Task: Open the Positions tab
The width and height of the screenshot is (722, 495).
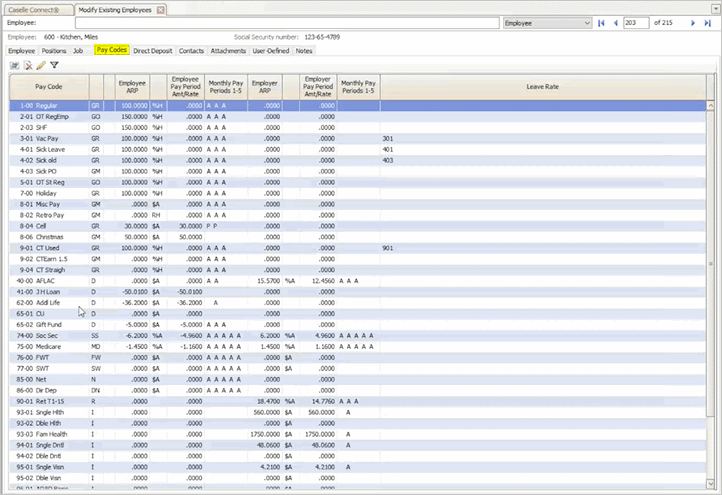Action: click(x=54, y=49)
